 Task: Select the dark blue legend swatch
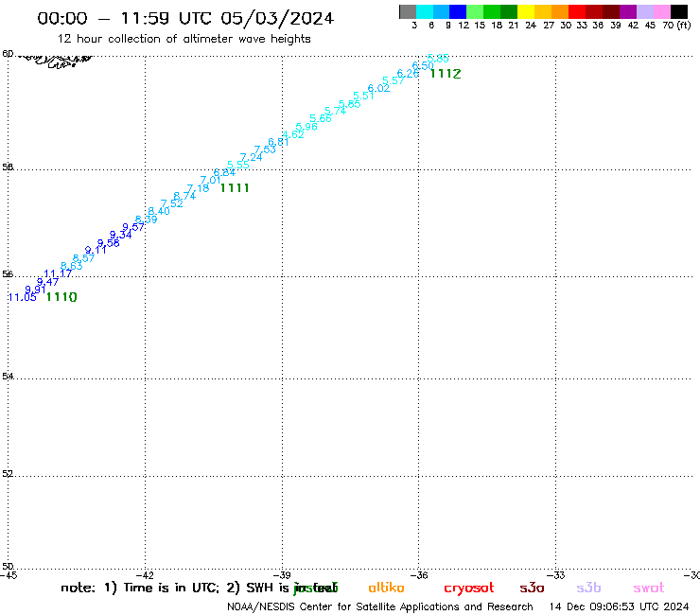pyautogui.click(x=458, y=11)
